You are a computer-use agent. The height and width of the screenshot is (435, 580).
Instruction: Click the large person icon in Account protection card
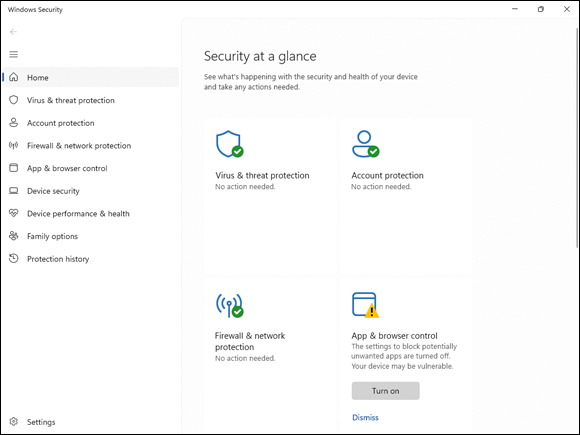click(365, 144)
